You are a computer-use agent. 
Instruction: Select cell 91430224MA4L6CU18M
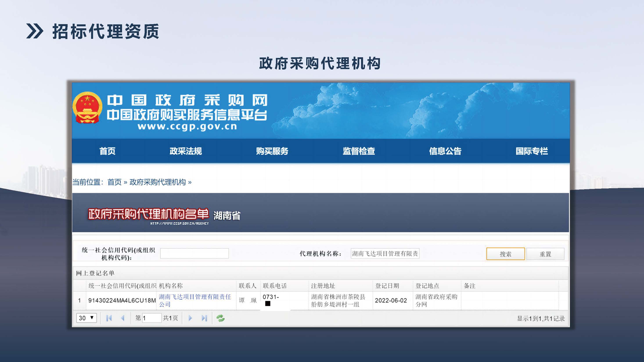122,300
